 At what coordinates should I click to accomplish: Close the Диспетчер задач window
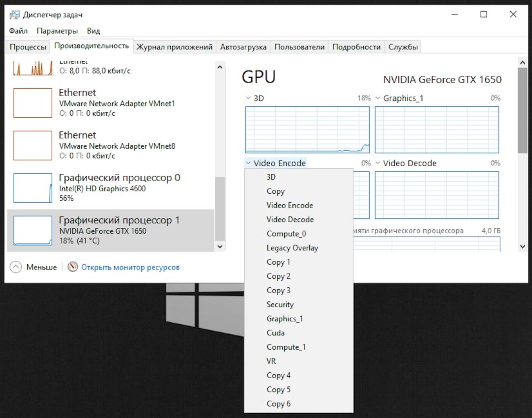[513, 14]
